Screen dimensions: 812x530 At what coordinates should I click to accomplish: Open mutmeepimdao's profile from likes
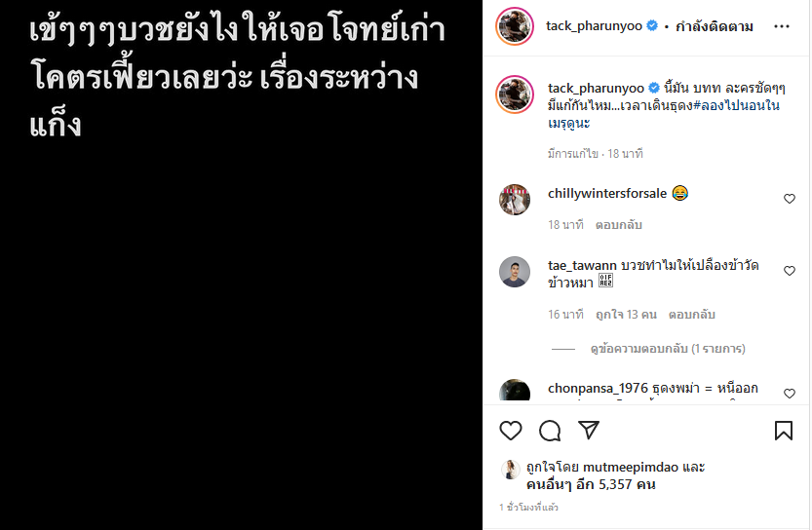[631, 468]
